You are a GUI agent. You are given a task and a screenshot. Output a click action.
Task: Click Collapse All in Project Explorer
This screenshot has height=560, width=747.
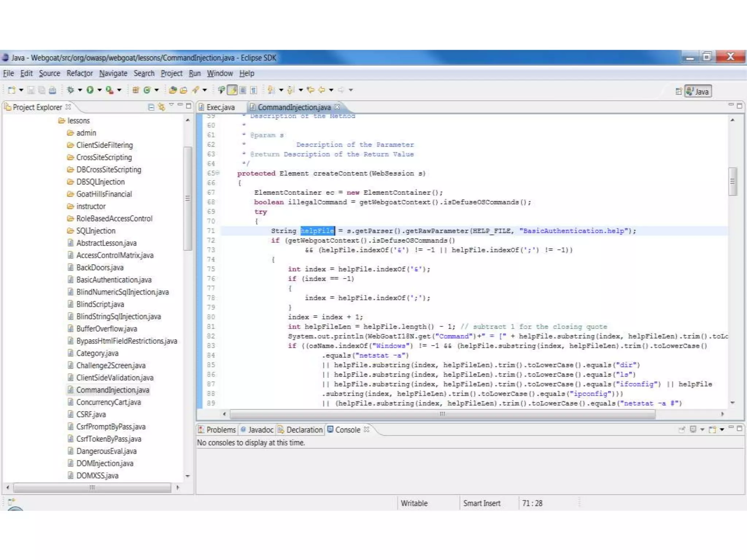(151, 107)
